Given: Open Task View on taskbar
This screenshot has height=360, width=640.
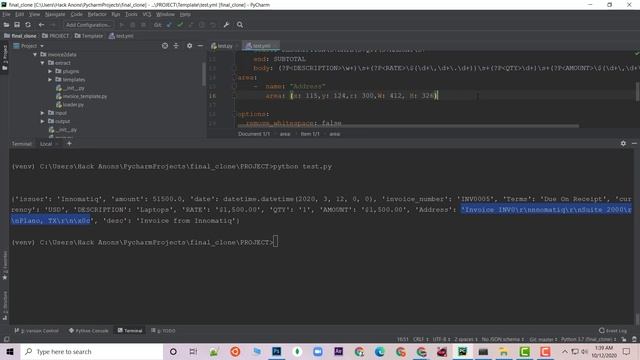Looking at the screenshot, I should coord(193,351).
